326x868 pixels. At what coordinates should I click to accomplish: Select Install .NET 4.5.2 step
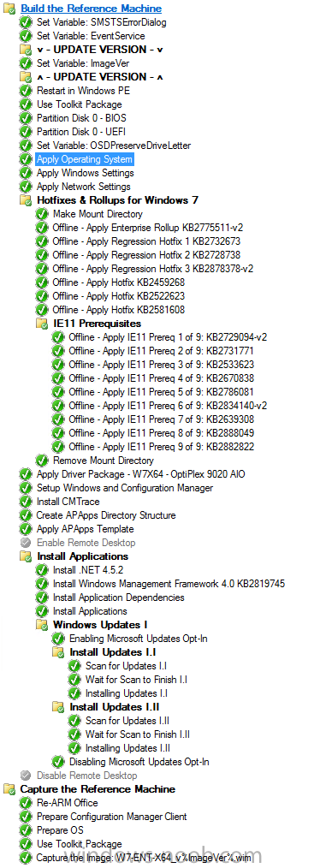[x=84, y=570]
